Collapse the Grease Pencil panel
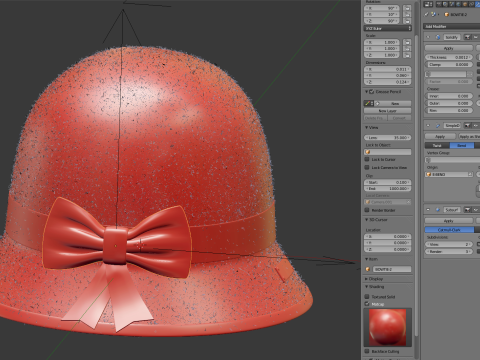Viewport: 480px width, 360px height. tap(366, 92)
